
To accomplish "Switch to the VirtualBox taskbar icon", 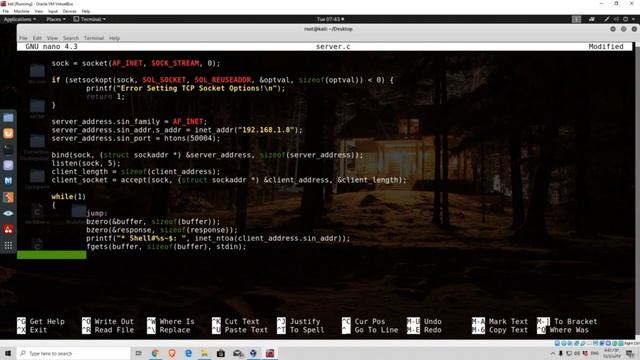I will pyautogui.click(x=253, y=353).
